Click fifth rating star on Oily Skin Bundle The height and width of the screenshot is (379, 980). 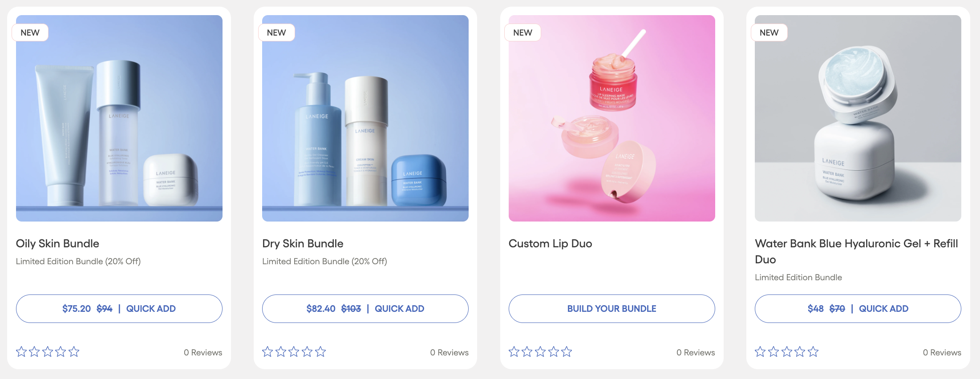74,352
